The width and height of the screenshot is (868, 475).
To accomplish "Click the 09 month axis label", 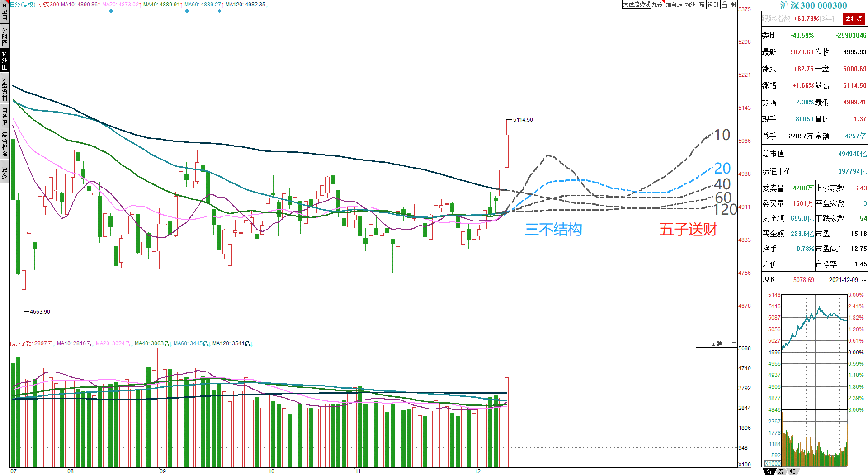I will 163,471.
